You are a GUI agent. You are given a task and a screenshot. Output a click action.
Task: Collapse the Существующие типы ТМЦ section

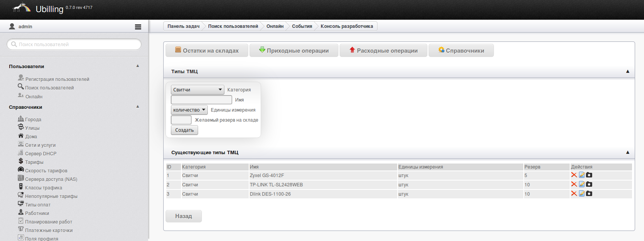627,153
